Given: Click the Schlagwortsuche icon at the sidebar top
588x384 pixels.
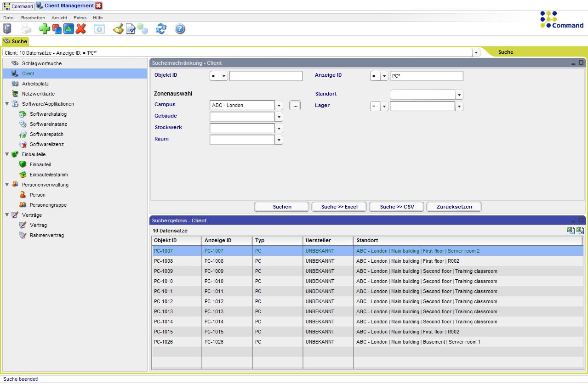Looking at the screenshot, I should [x=14, y=63].
